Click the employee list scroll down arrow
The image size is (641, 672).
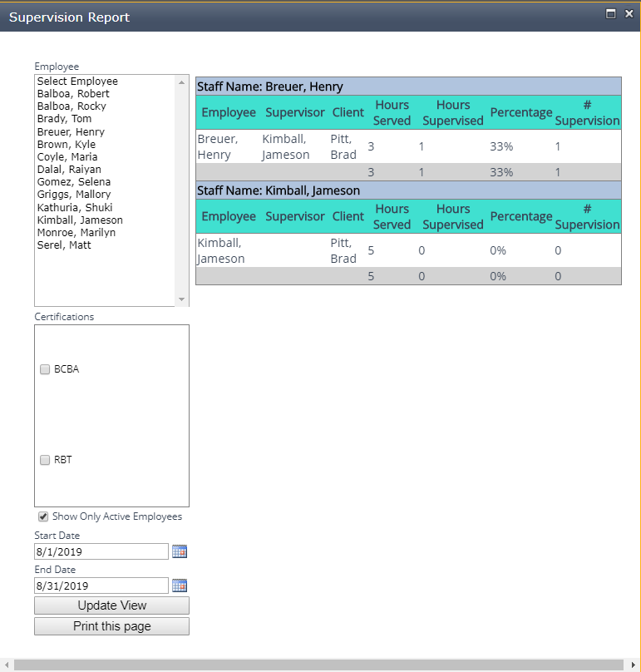[182, 299]
